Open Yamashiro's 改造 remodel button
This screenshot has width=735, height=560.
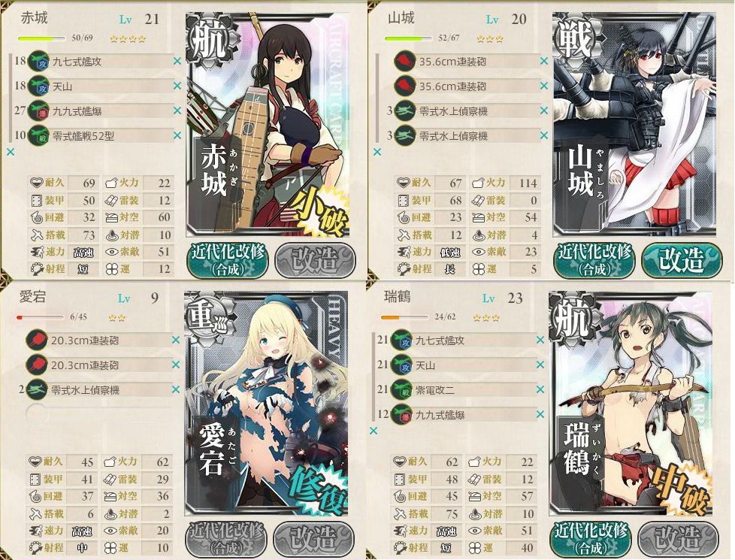click(x=682, y=260)
